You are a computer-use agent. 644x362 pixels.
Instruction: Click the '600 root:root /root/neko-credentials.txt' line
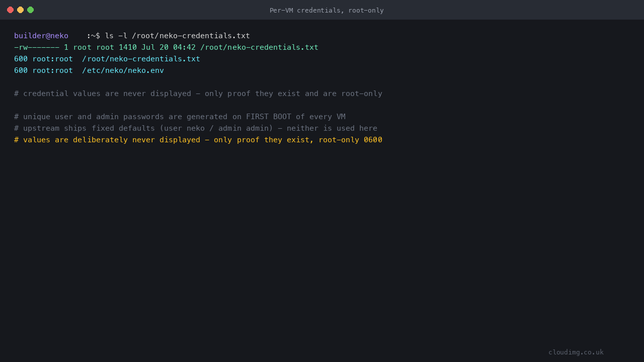[x=107, y=59]
